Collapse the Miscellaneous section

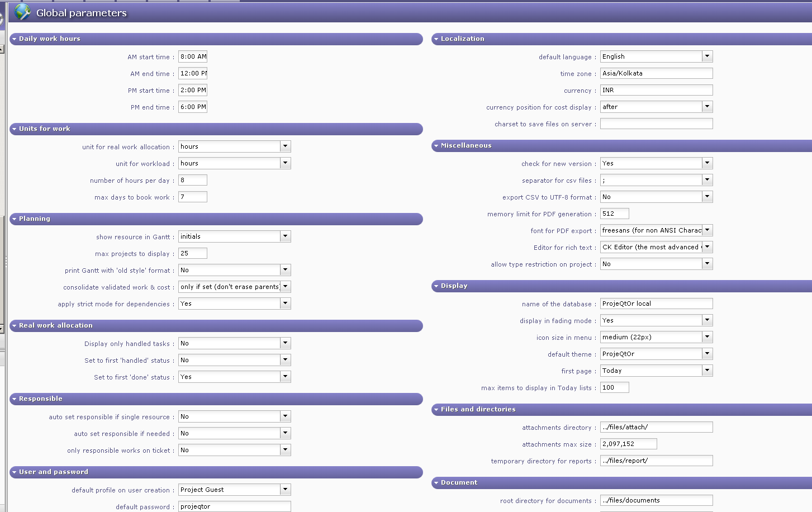(x=436, y=146)
